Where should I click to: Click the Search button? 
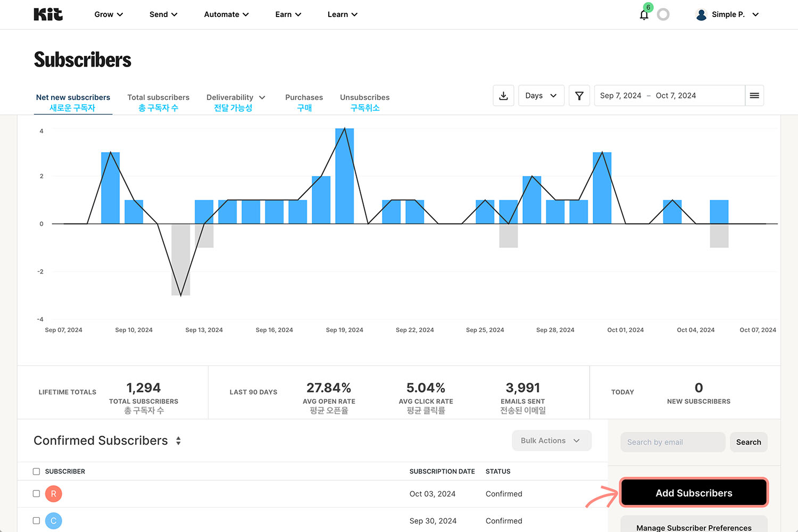coord(749,442)
